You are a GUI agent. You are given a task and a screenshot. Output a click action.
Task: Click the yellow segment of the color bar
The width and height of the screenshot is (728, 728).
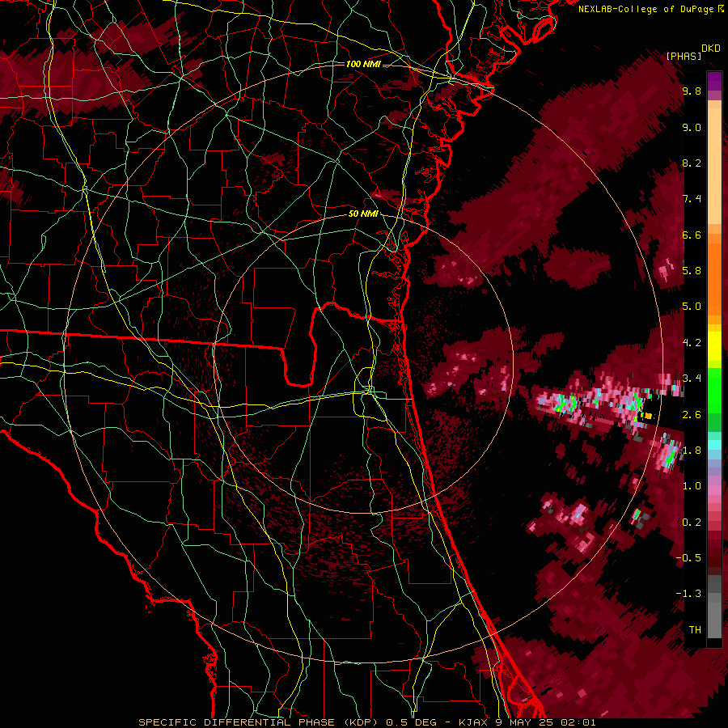tap(714, 346)
